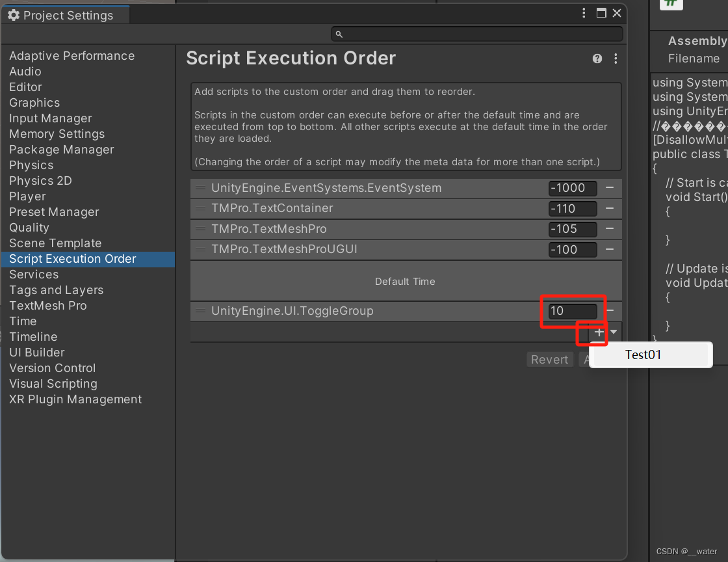Switch to the Player settings section
This screenshot has width=728, height=562.
pyautogui.click(x=27, y=196)
